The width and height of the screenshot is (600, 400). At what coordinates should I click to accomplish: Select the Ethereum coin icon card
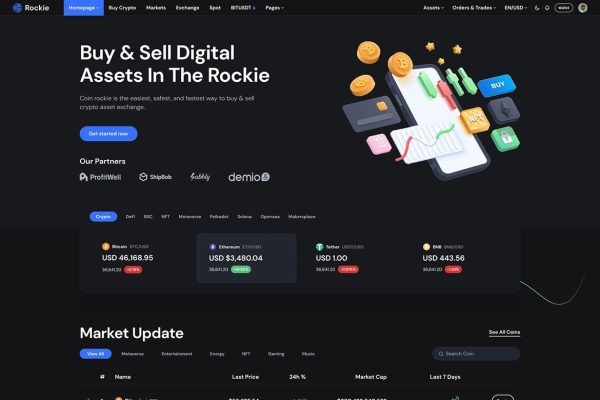[x=213, y=247]
